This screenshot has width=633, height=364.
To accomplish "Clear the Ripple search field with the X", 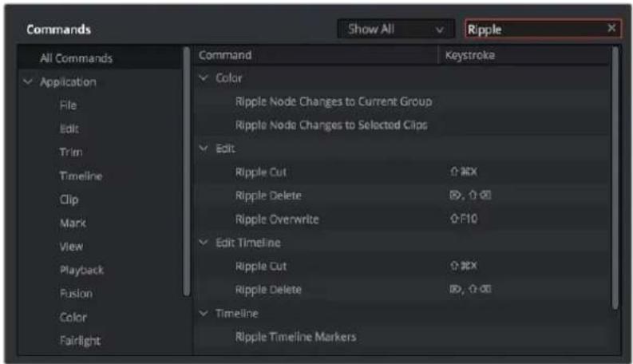I will (611, 28).
